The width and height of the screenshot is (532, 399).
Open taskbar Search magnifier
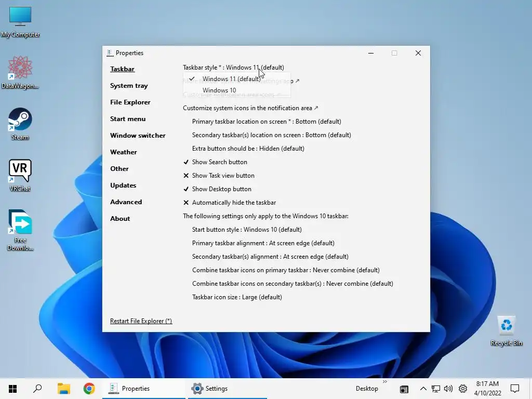pyautogui.click(x=37, y=389)
